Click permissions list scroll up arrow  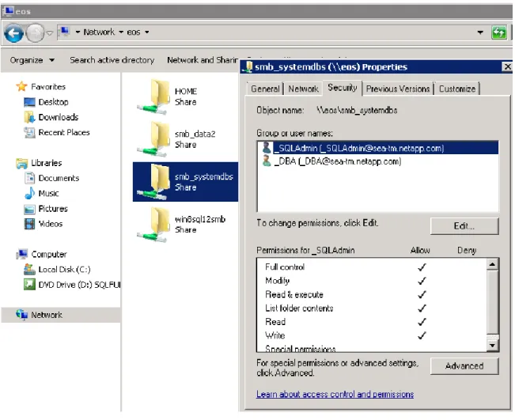pyautogui.click(x=492, y=264)
